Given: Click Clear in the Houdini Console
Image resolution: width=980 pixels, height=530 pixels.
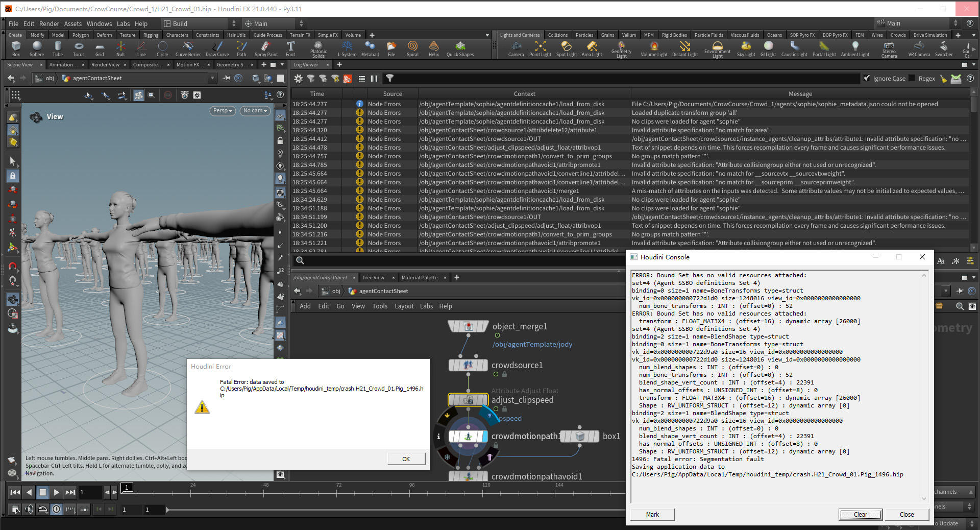Looking at the screenshot, I should [x=860, y=515].
